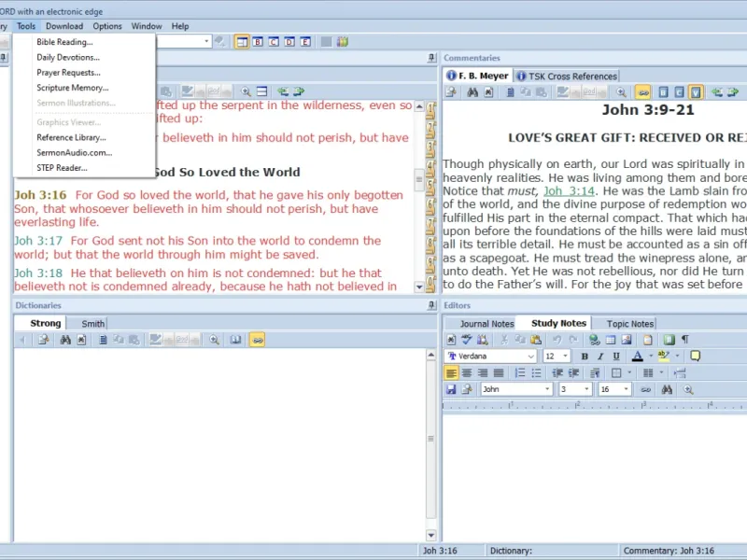The height and width of the screenshot is (560, 747).
Task: Choose Scripture Memory from Tools menu
Action: tap(73, 88)
